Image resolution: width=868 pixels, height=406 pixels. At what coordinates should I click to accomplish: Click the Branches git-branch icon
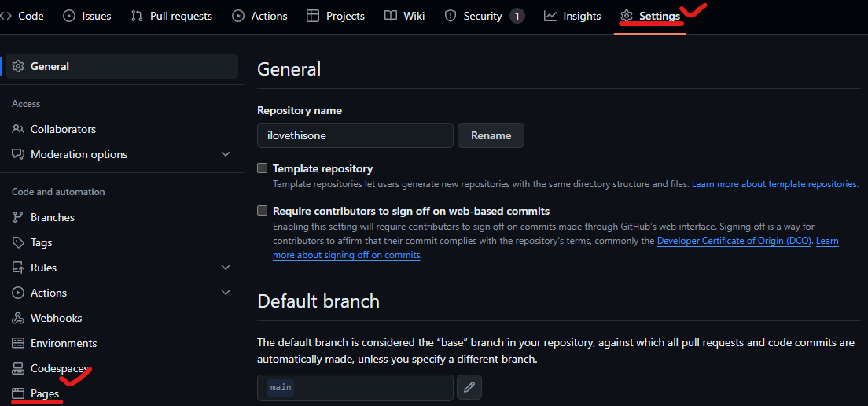click(x=18, y=217)
